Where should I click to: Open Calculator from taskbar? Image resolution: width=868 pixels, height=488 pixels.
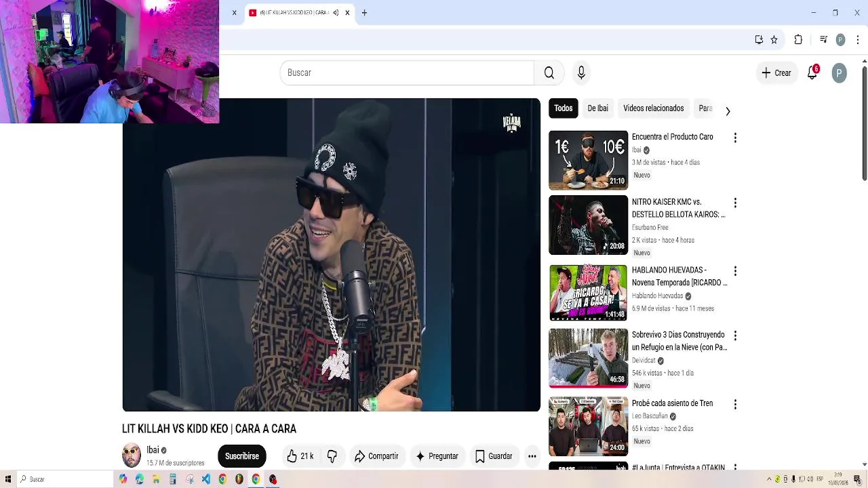click(x=173, y=479)
